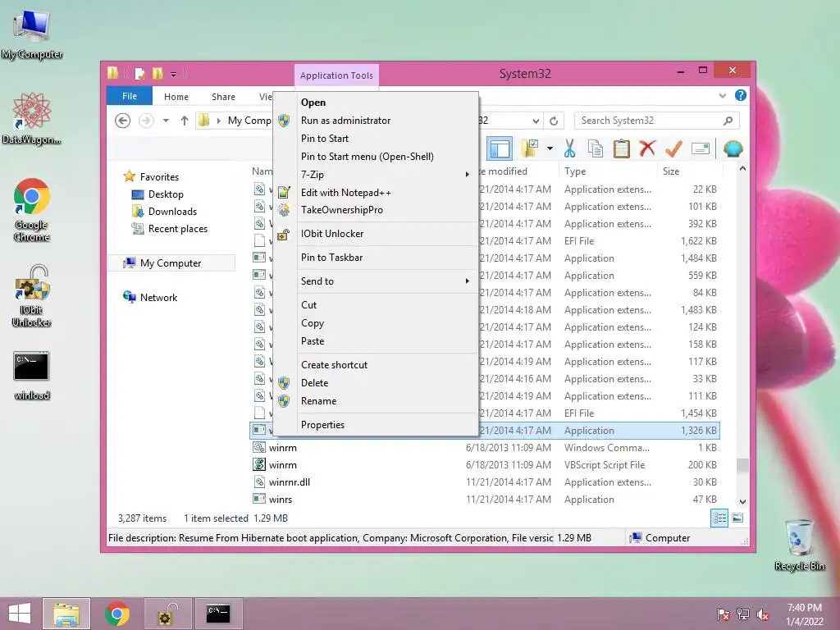The height and width of the screenshot is (630, 840).
Task: Open Recent places in the navigation pane
Action: coord(178,229)
